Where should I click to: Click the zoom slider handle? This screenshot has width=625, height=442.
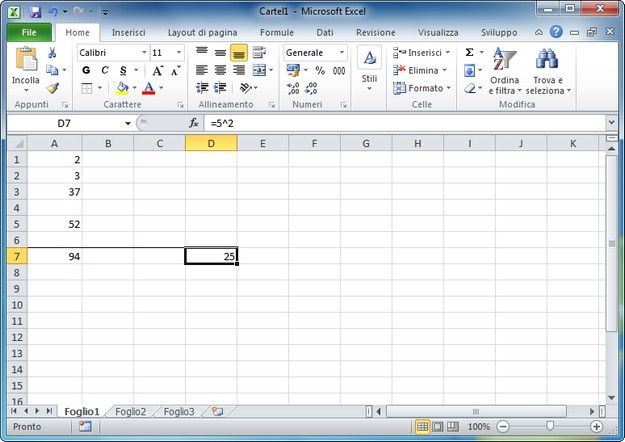(550, 426)
